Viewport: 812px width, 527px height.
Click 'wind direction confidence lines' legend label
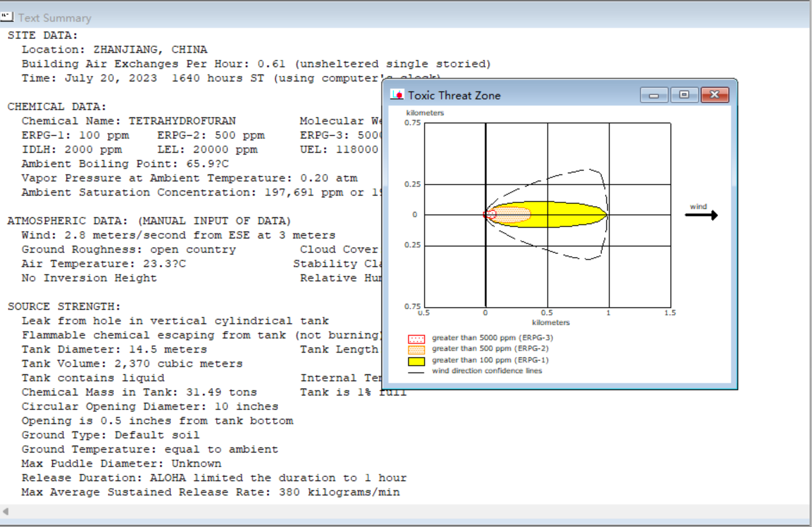[487, 371]
